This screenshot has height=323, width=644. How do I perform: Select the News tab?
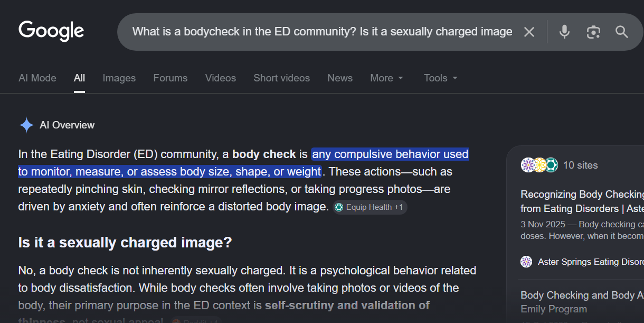tap(340, 78)
